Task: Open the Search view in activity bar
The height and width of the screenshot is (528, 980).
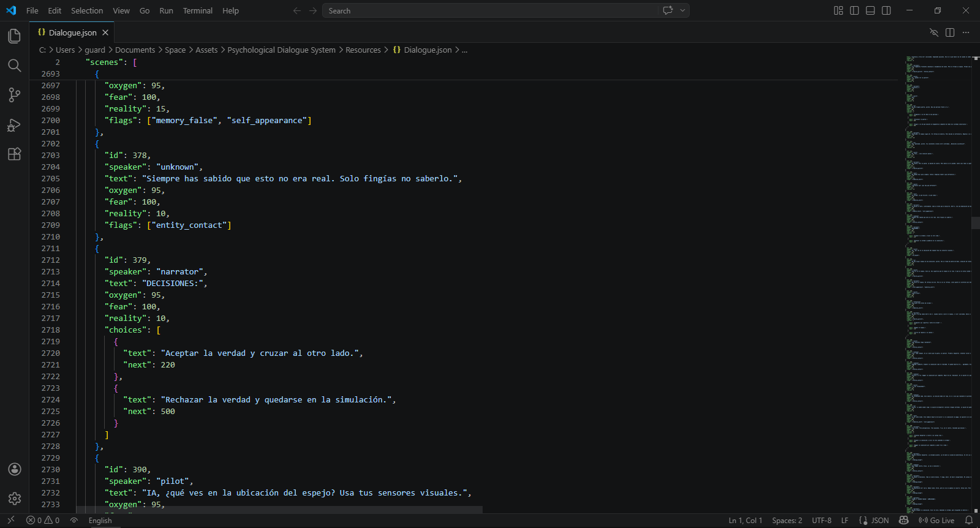Action: point(15,66)
